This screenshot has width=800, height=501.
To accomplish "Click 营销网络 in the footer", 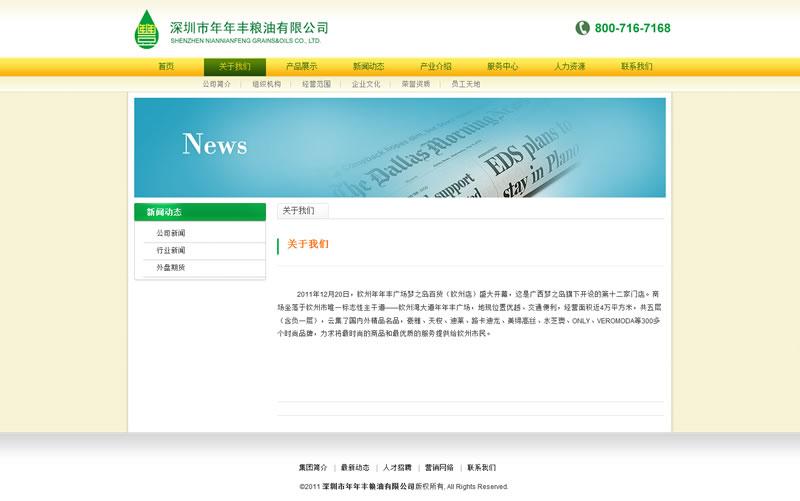I will tap(439, 468).
